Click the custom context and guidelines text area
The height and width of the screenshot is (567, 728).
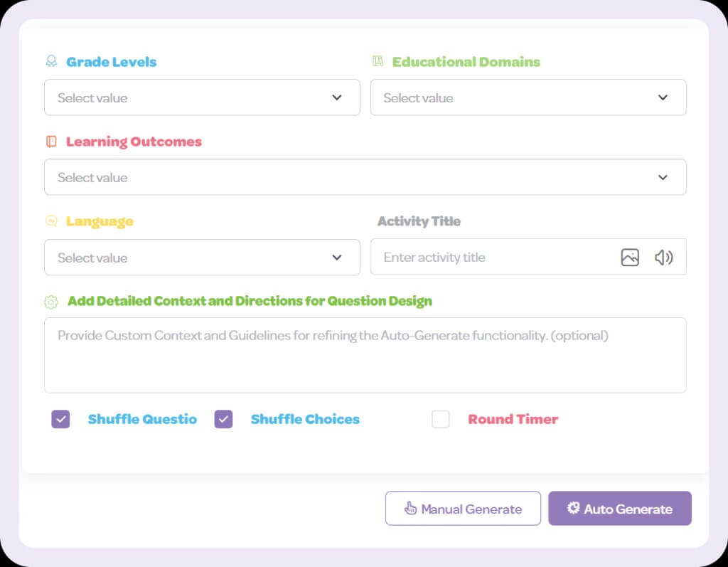365,356
